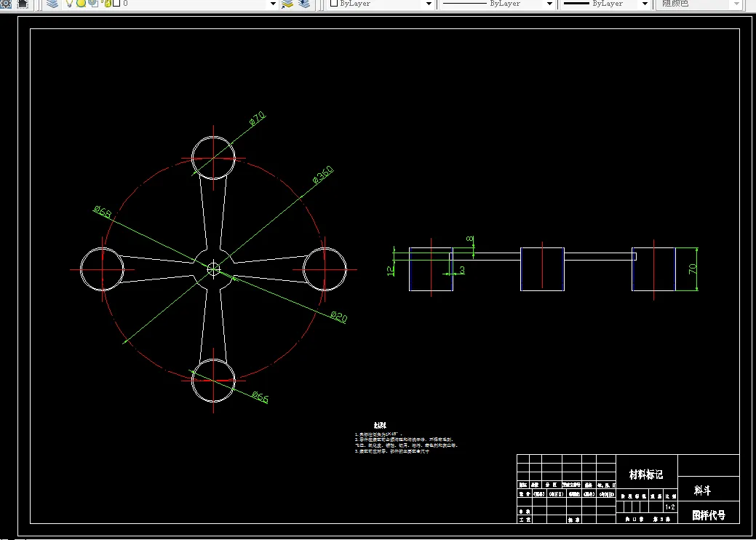The width and height of the screenshot is (756, 540).
Task: Select the Ø70 dimension text
Action: [258, 119]
